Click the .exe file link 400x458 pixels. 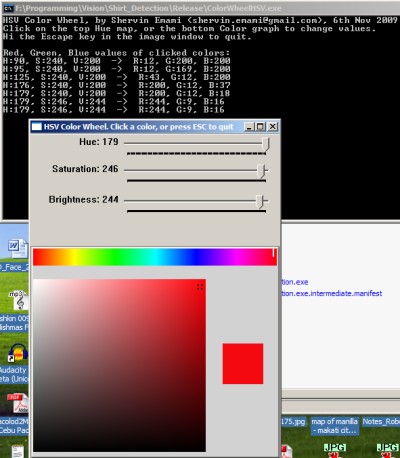point(295,282)
